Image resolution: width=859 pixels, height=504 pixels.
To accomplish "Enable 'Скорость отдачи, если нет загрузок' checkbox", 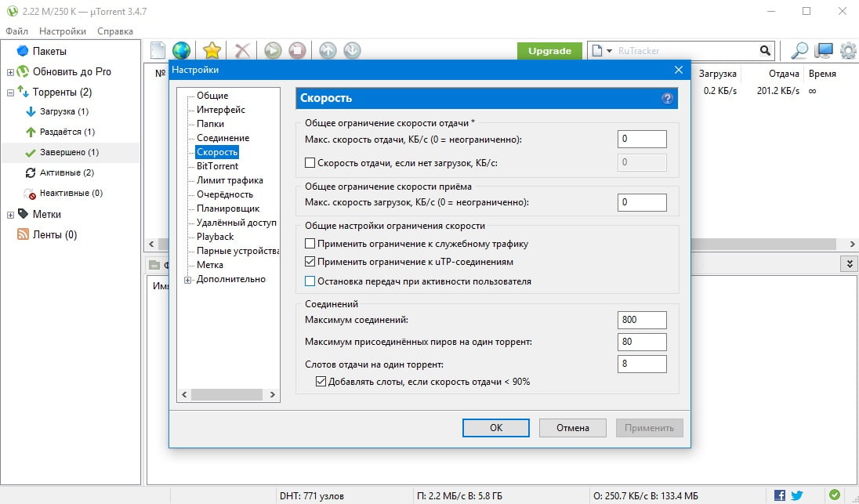I will (x=310, y=162).
